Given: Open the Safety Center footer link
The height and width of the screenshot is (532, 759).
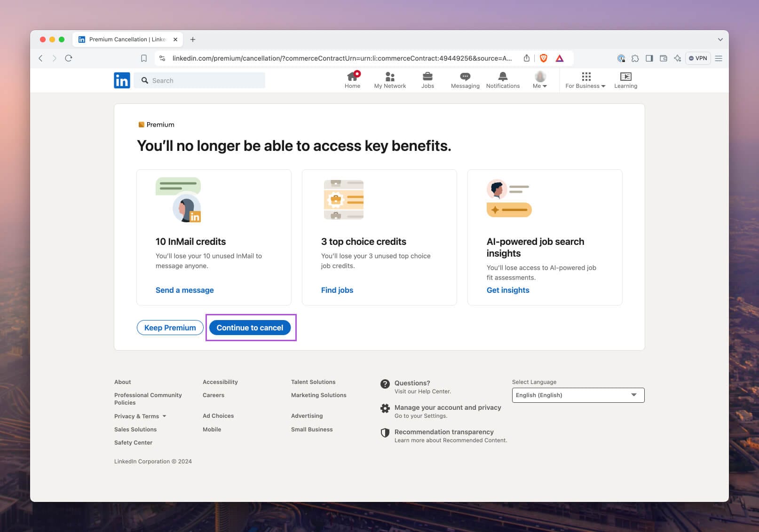Looking at the screenshot, I should [133, 443].
